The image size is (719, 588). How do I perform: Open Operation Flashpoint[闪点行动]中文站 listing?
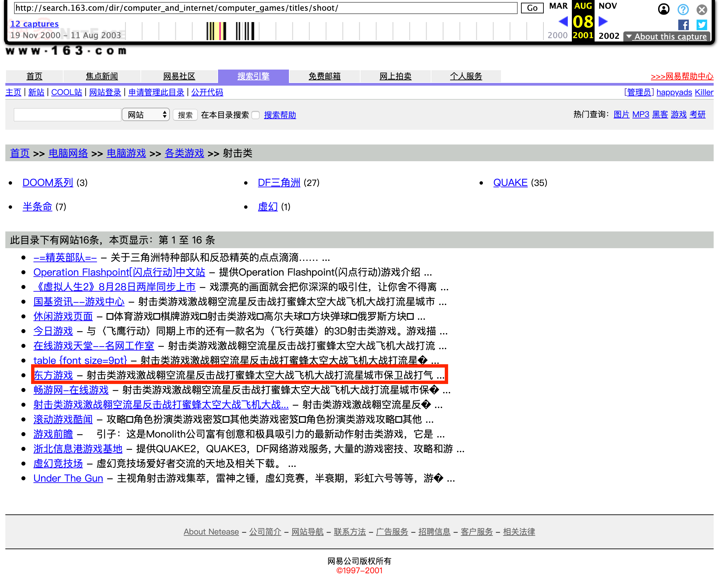pyautogui.click(x=119, y=272)
